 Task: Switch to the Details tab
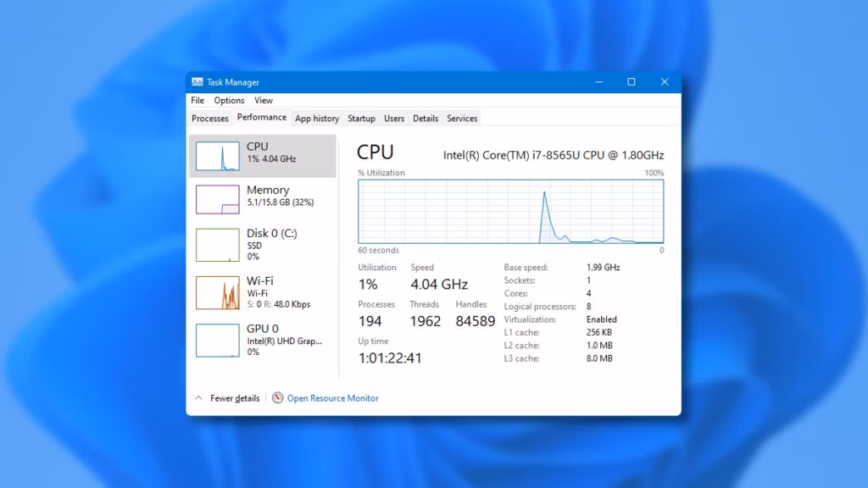426,119
